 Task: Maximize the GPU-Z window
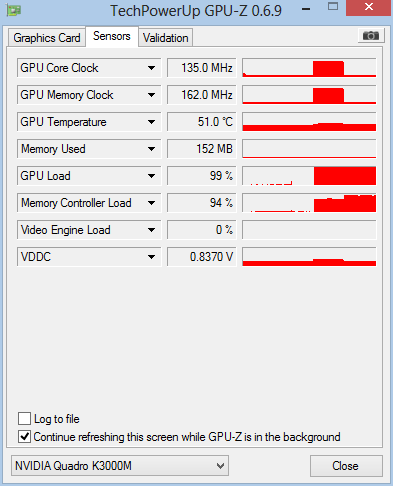pos(333,7)
